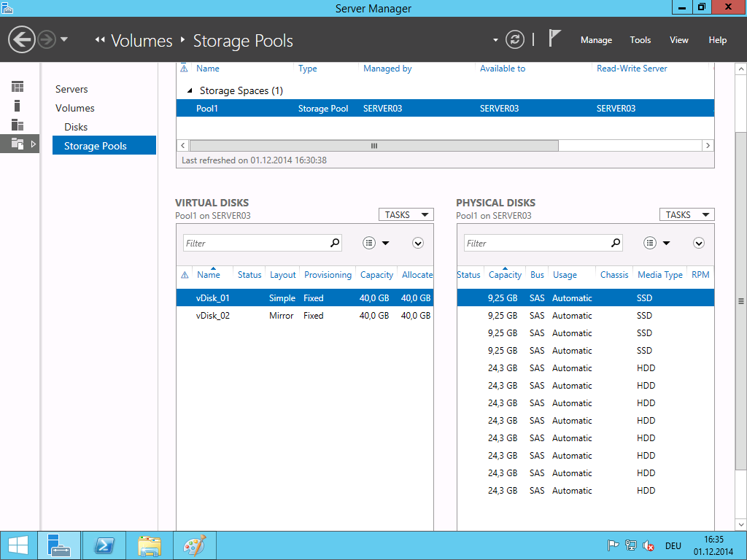Select Volumes in the navigation pane
This screenshot has height=560, width=747.
tap(75, 108)
